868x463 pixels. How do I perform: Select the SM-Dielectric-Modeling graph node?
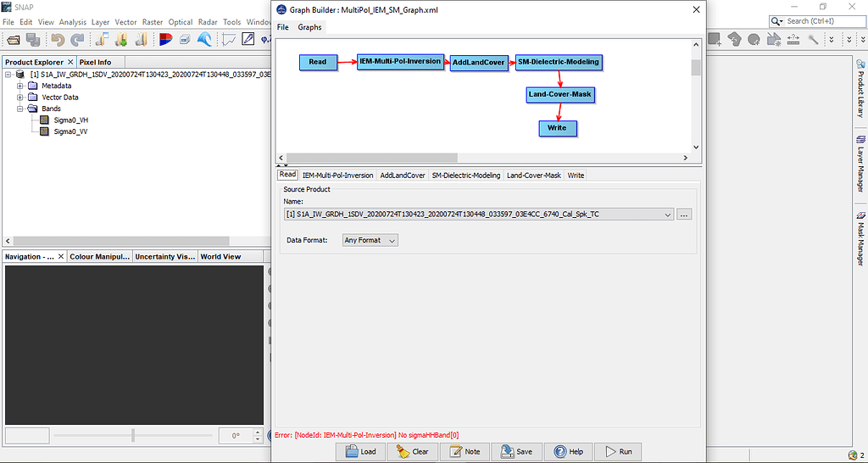[x=558, y=62]
